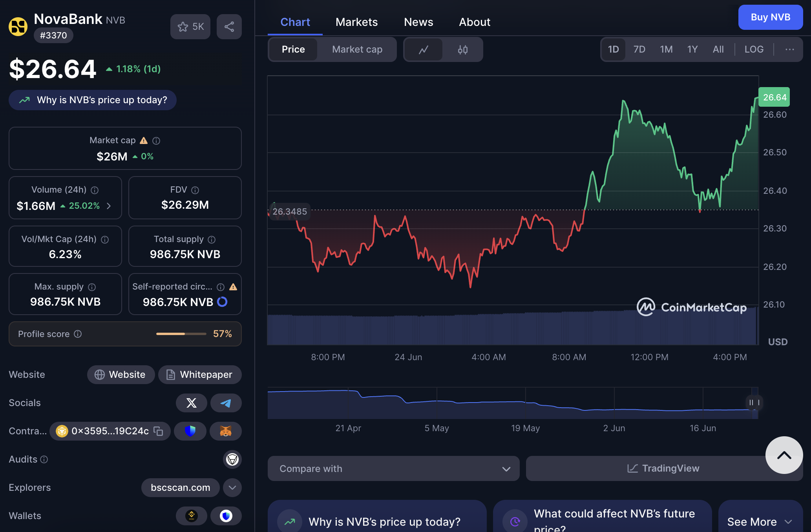Open Trust Wallet shield icon in Wallets
The image size is (811, 532).
(x=226, y=516)
